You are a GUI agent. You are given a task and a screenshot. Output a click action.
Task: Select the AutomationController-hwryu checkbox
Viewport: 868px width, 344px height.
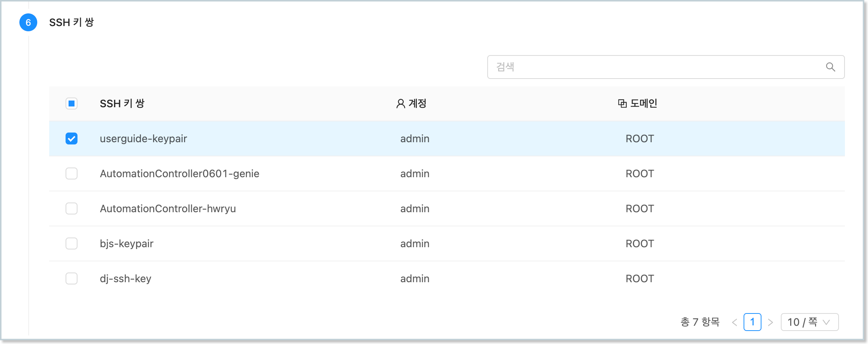(x=72, y=208)
